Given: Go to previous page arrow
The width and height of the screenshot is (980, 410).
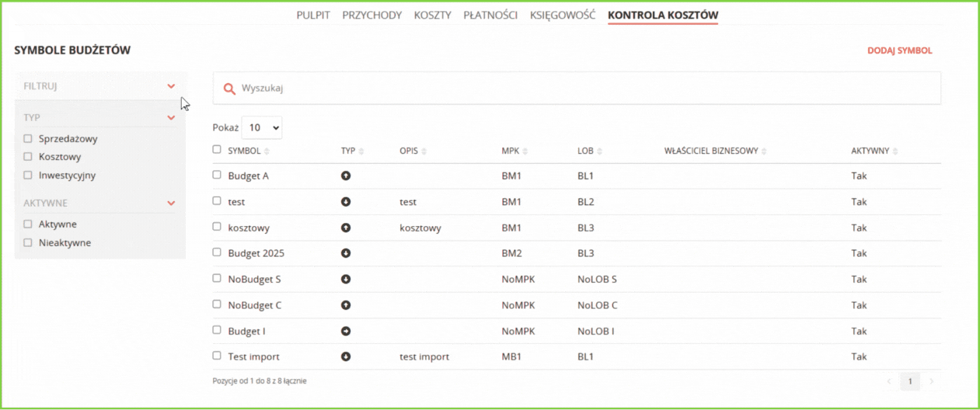Looking at the screenshot, I should (890, 381).
